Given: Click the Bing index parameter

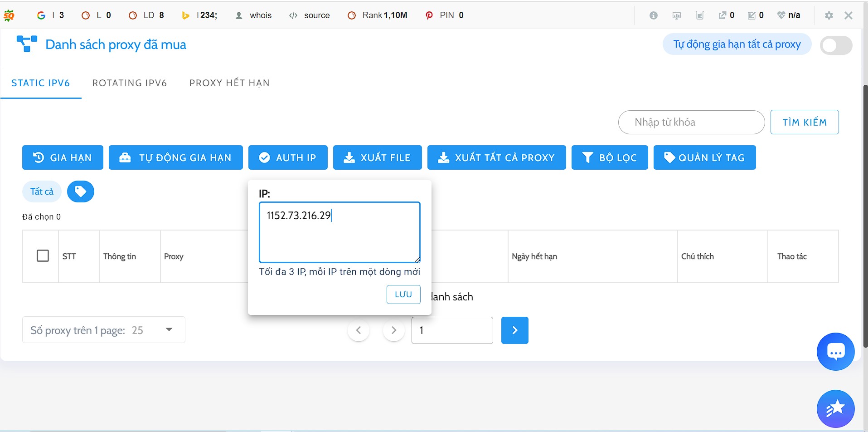Looking at the screenshot, I should 199,15.
